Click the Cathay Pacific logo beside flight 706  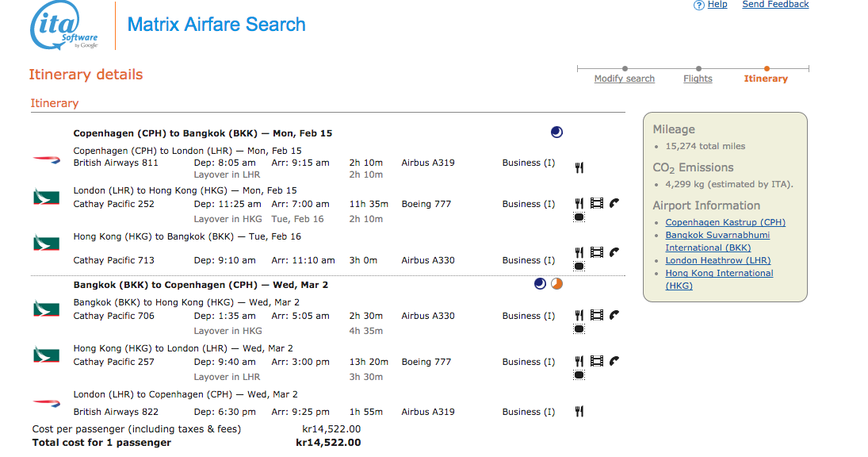point(47,309)
